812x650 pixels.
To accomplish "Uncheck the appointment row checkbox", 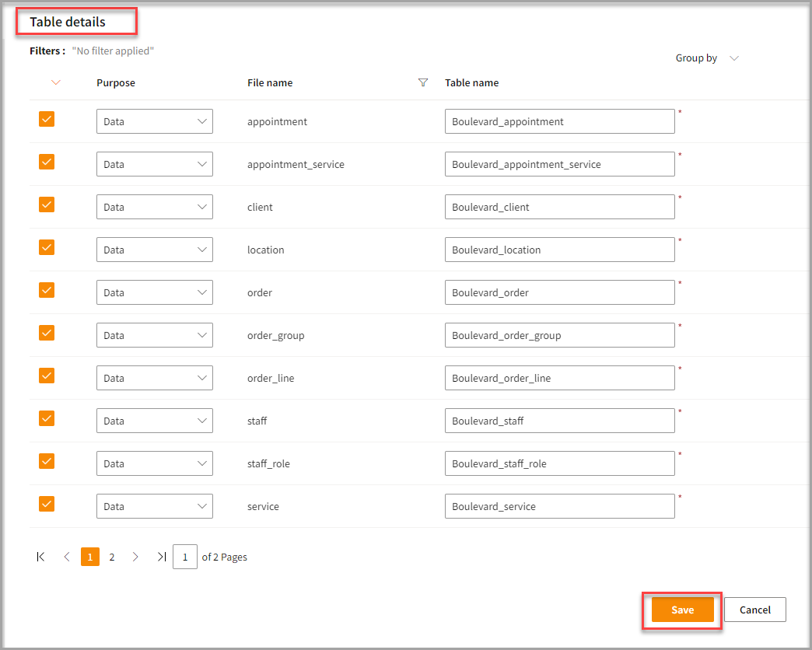I will tap(47, 119).
